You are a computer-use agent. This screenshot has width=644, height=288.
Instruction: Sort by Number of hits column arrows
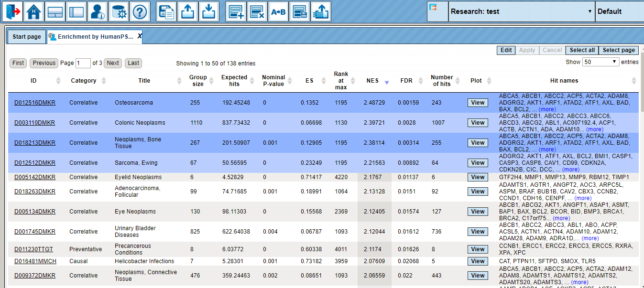458,81
